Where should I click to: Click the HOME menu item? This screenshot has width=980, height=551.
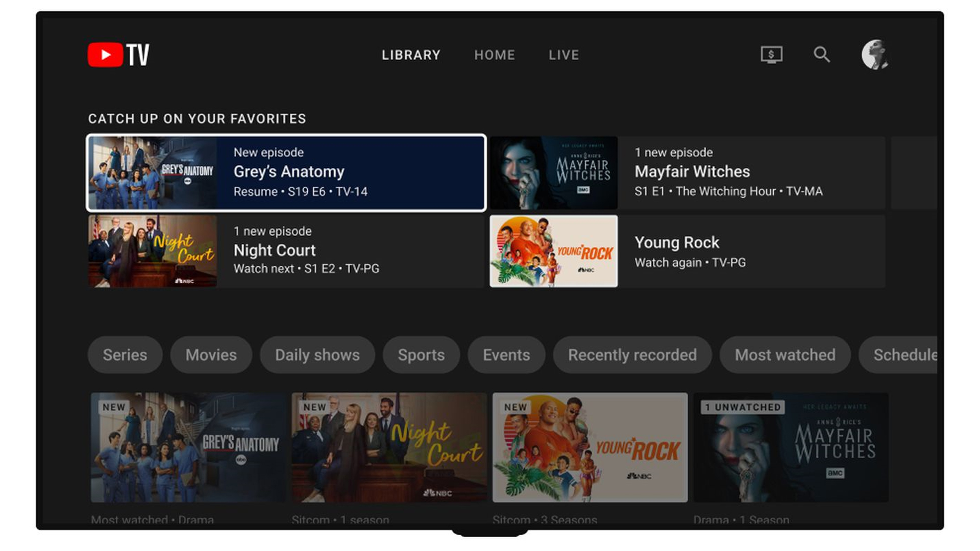[495, 55]
